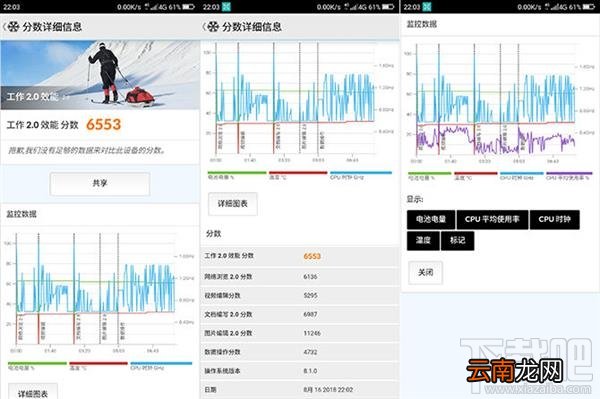Image resolution: width=600 pixels, height=399 pixels.
Task: Tap 共享 share button
Action: pyautogui.click(x=100, y=184)
